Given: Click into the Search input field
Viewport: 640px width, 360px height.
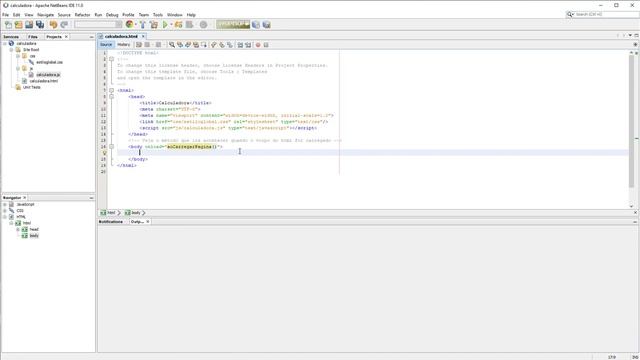Looking at the screenshot, I should click(606, 14).
